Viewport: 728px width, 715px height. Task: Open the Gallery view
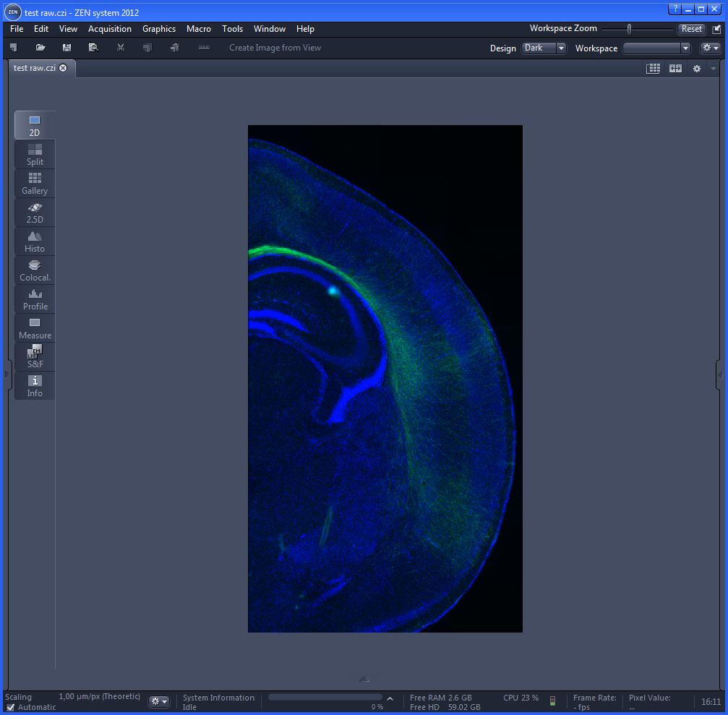click(35, 184)
